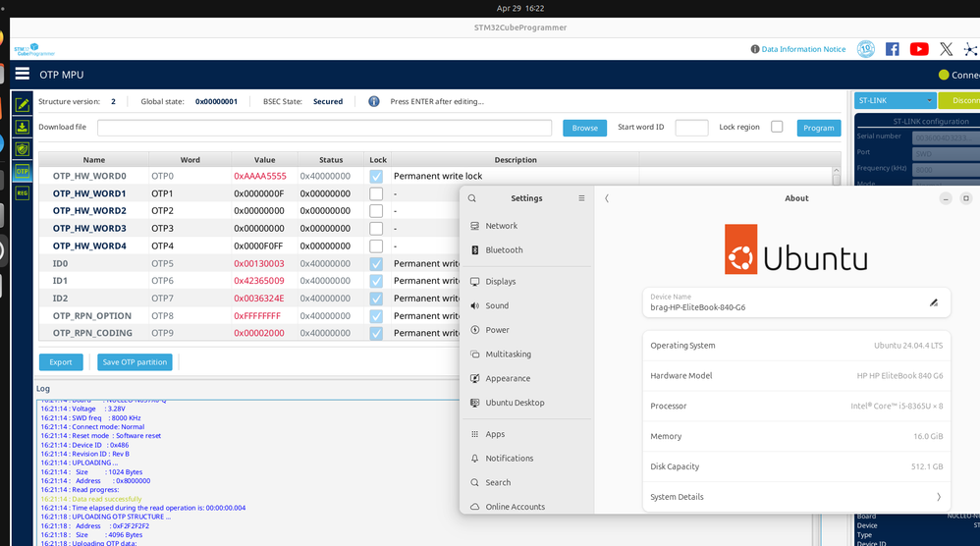The width and height of the screenshot is (980, 546).
Task: Click the clock in the top bar
Action: pos(520,8)
